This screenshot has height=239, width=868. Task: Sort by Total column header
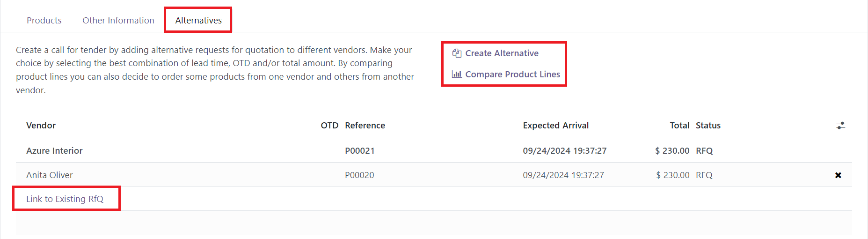pyautogui.click(x=679, y=125)
